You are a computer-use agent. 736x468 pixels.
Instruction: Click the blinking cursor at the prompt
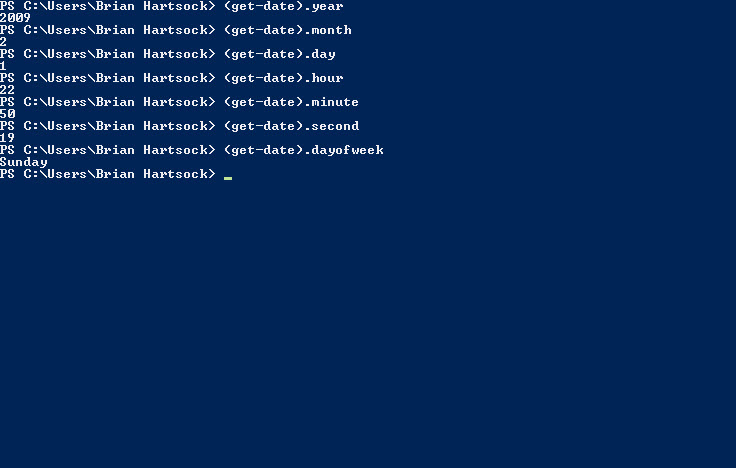(228, 178)
